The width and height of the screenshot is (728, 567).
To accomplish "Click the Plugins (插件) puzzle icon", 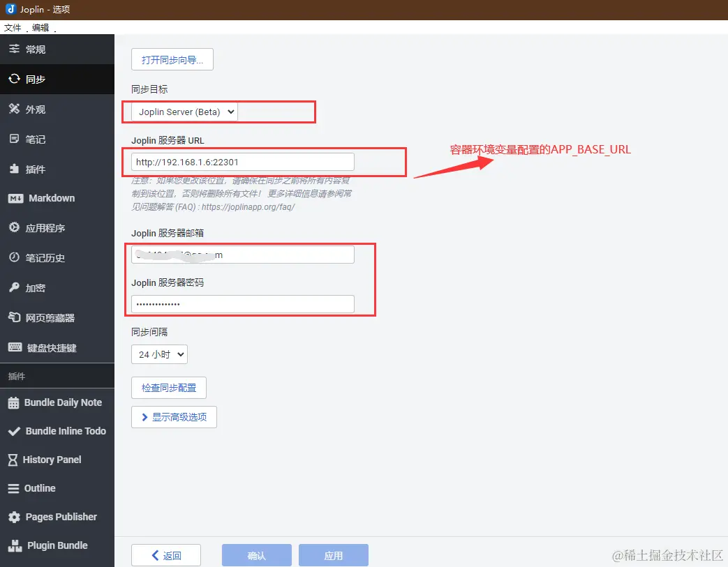I will point(15,169).
